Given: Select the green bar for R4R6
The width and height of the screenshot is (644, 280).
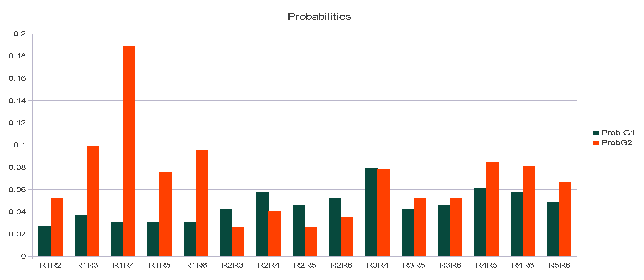Looking at the screenshot, I should (516, 224).
